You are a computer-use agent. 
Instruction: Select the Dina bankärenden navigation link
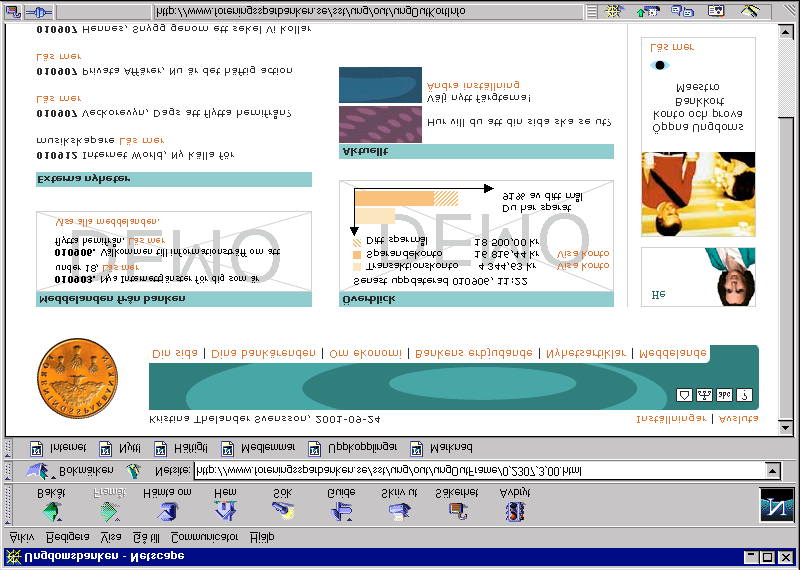tap(263, 353)
